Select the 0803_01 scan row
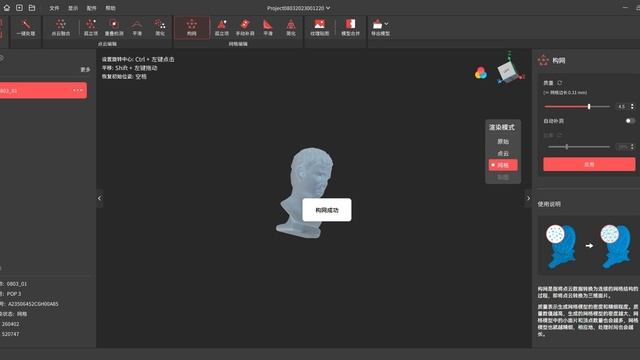 pos(43,91)
